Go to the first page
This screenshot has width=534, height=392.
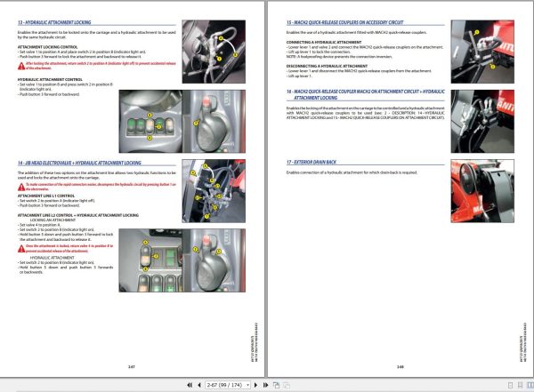(190, 385)
